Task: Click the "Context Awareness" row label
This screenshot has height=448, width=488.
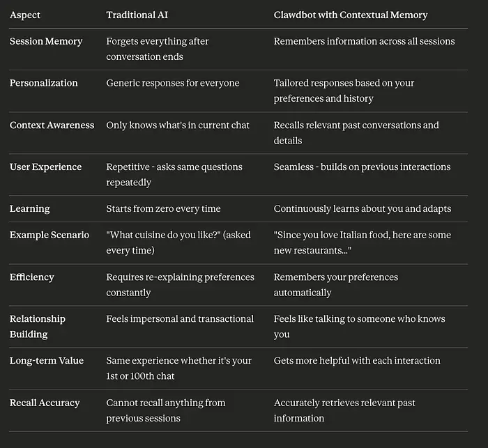Action: (52, 125)
